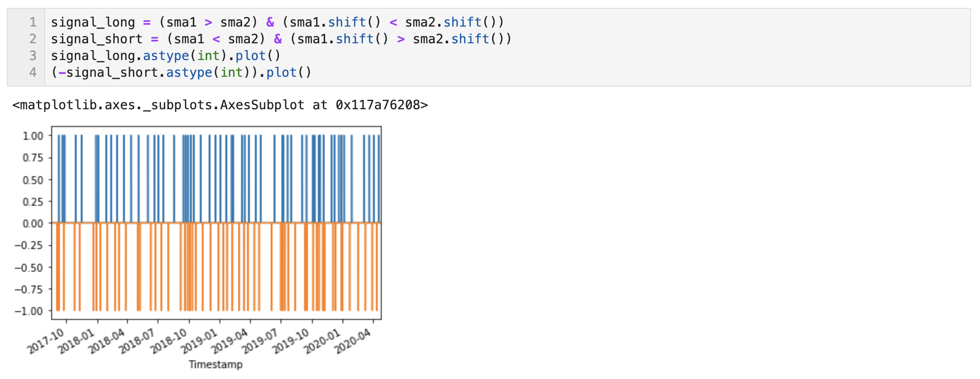Click the plot call on line 4
980x379 pixels.
click(281, 72)
